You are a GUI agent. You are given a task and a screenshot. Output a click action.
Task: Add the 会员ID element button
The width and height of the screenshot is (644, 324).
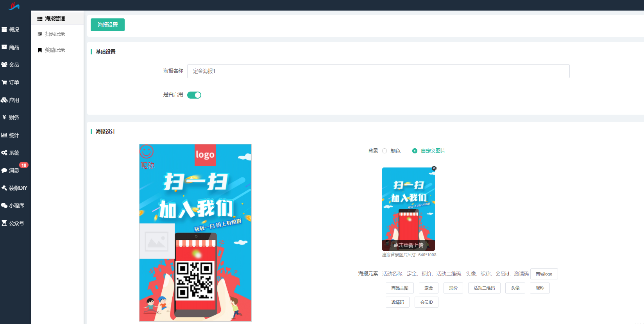point(427,302)
